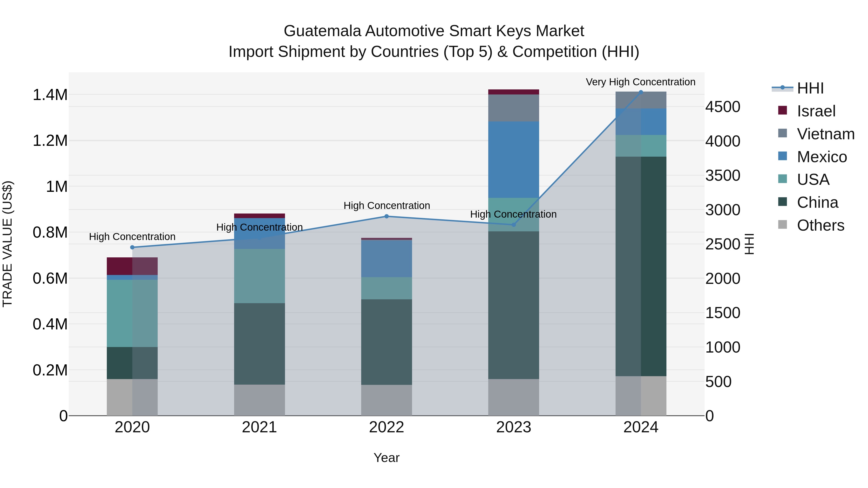Click the 2024 x-axis label
The height and width of the screenshot is (488, 868).
click(641, 427)
